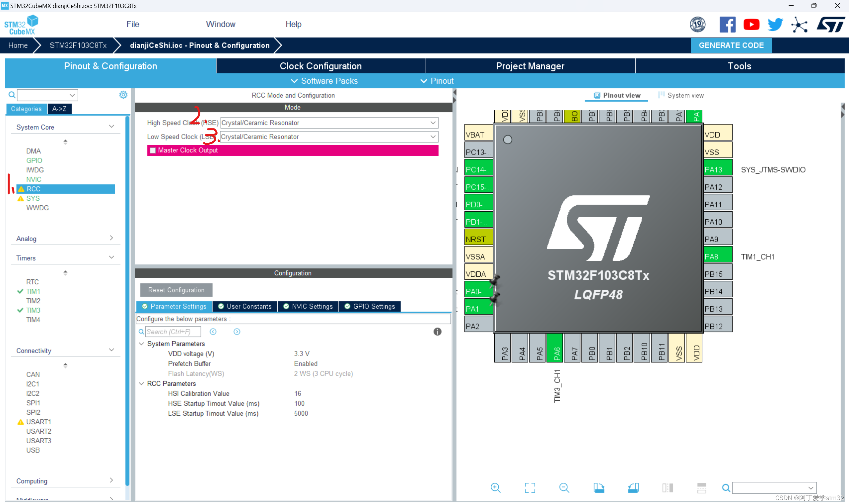The image size is (849, 504).
Task: Zoom in on the pinout view
Action: [x=495, y=488]
